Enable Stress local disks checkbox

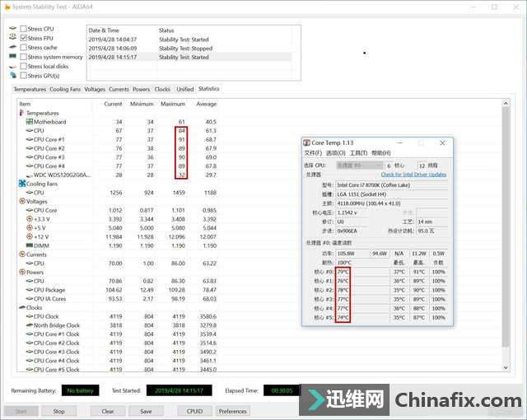tap(24, 66)
